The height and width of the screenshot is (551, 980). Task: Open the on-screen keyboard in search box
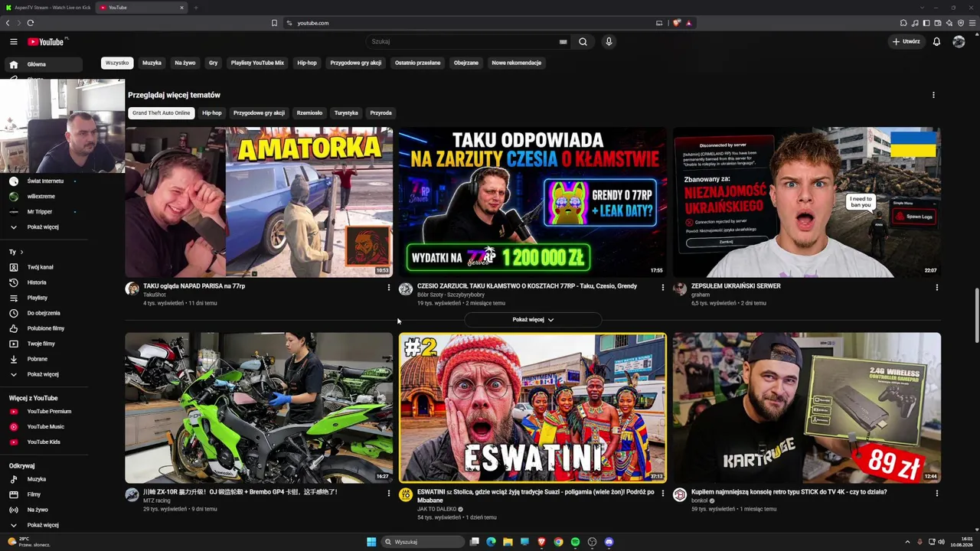[563, 41]
